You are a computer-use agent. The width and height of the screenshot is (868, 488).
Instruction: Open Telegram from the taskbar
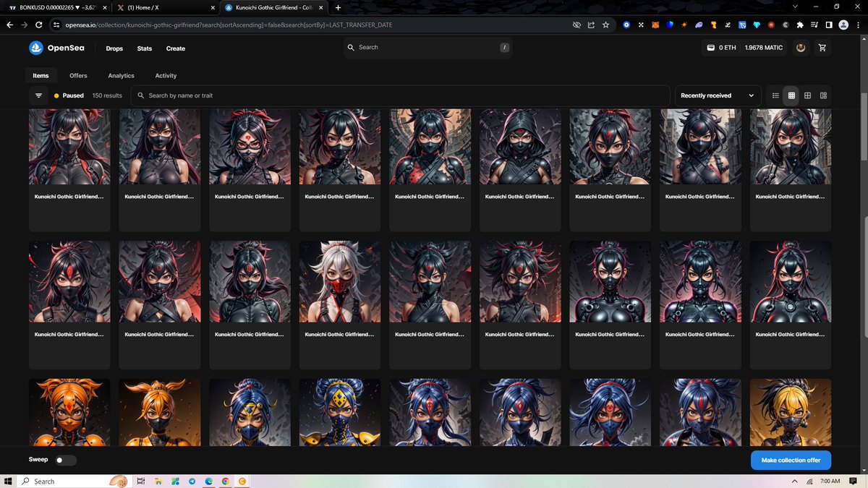point(192,481)
